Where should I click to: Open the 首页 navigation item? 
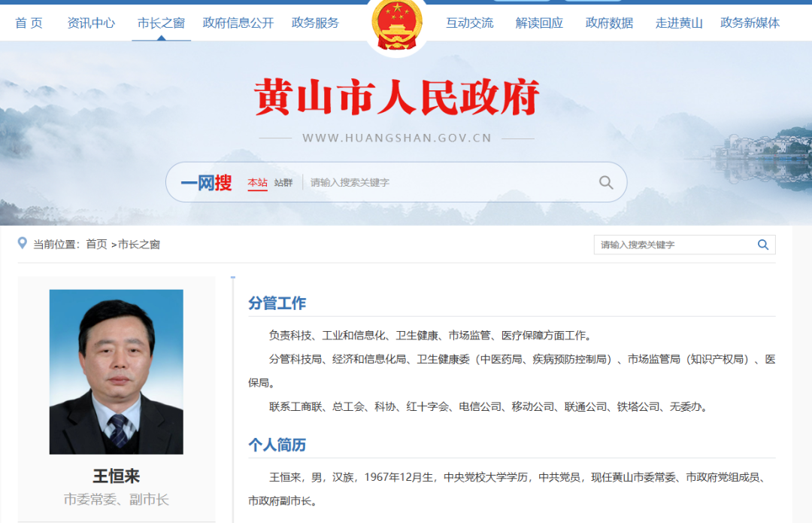tap(29, 23)
